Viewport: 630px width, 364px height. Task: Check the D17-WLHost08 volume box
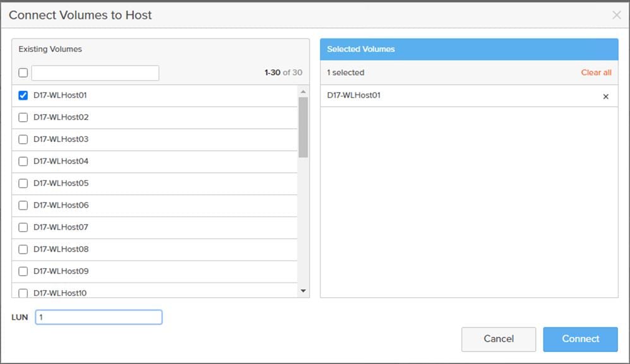[23, 249]
